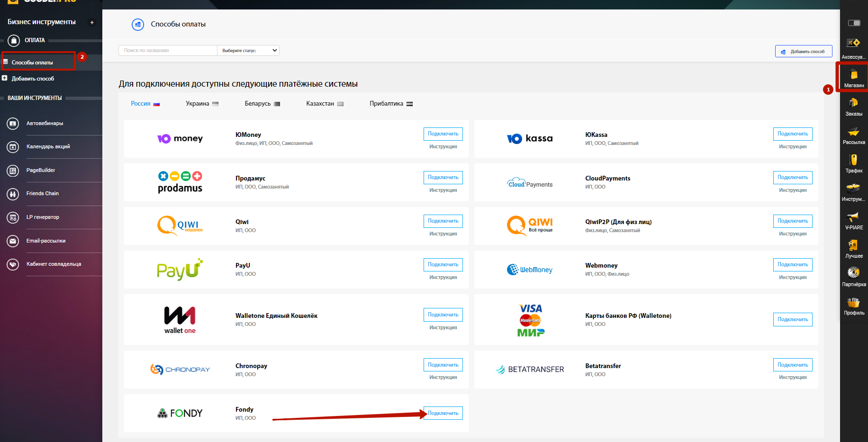Open PageBuilder icon in sidebar
The width and height of the screenshot is (868, 442).
13,171
